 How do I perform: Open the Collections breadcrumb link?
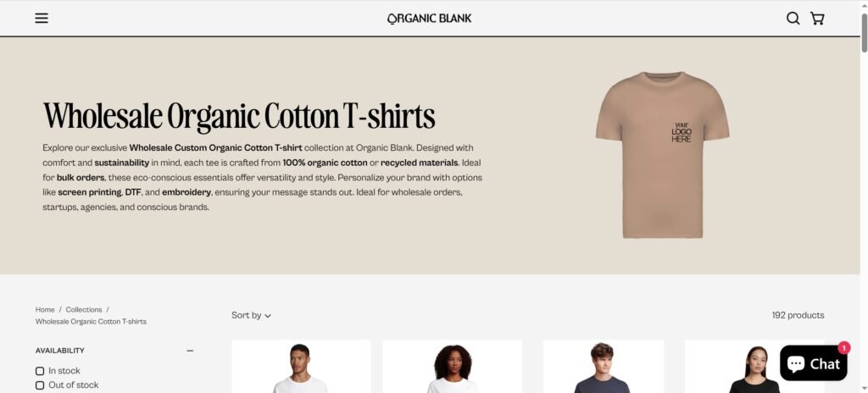(x=84, y=309)
